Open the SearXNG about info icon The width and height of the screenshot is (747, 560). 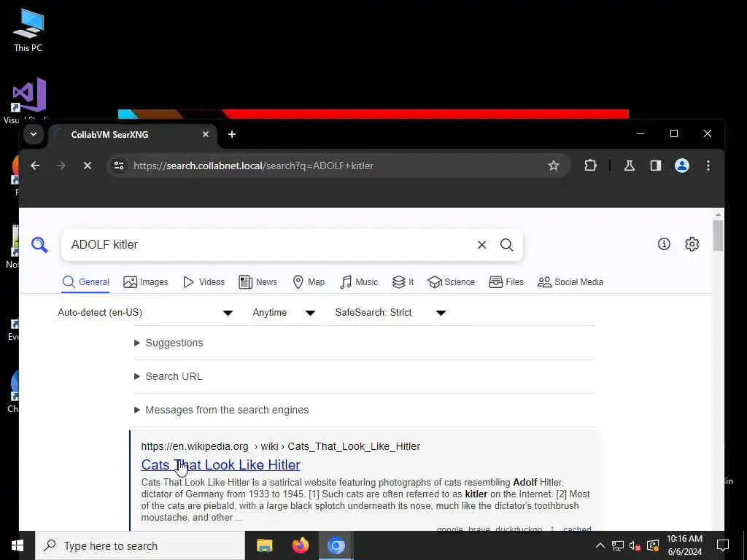pyautogui.click(x=664, y=244)
